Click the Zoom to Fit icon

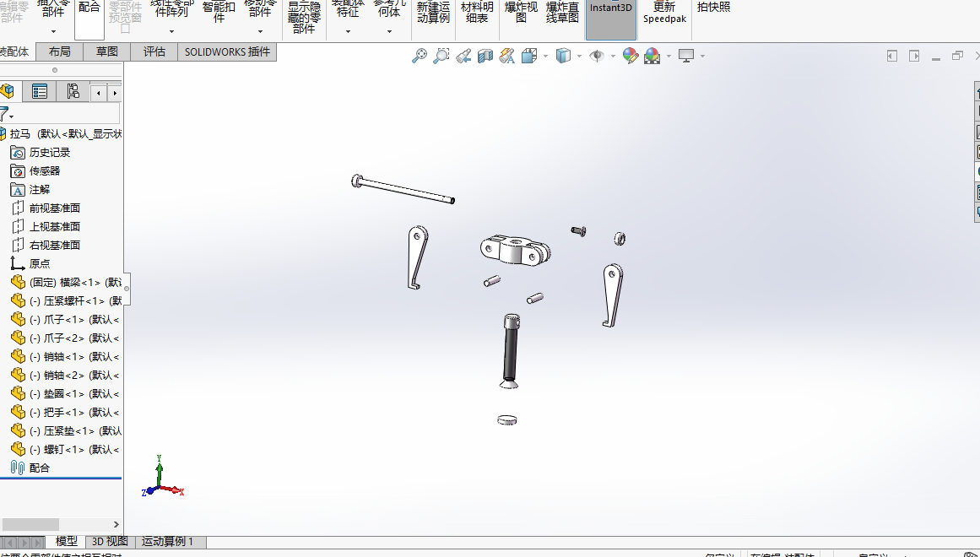pos(419,56)
